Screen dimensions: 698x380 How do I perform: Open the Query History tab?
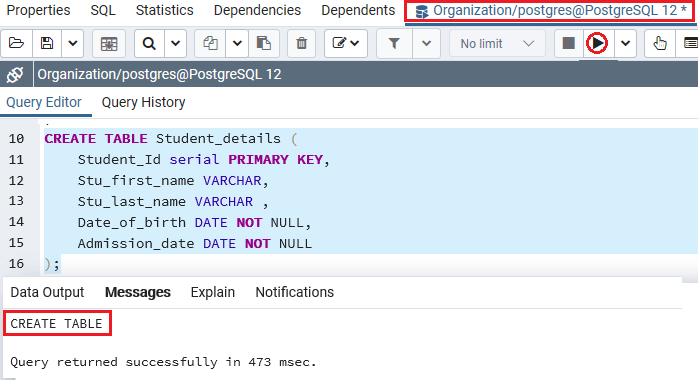pos(143,102)
